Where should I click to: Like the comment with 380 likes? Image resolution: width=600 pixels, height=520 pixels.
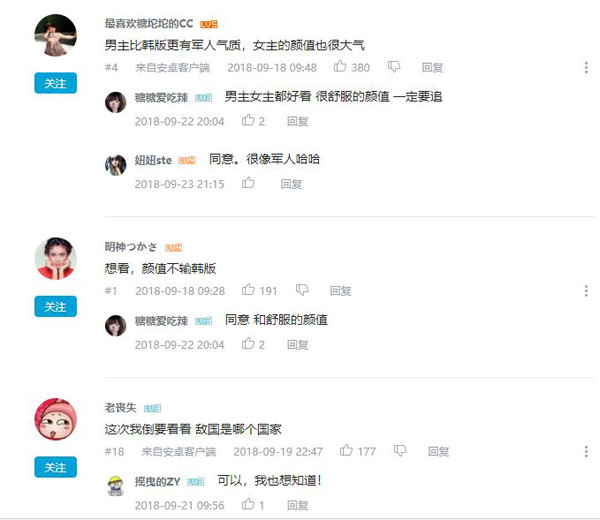340,67
